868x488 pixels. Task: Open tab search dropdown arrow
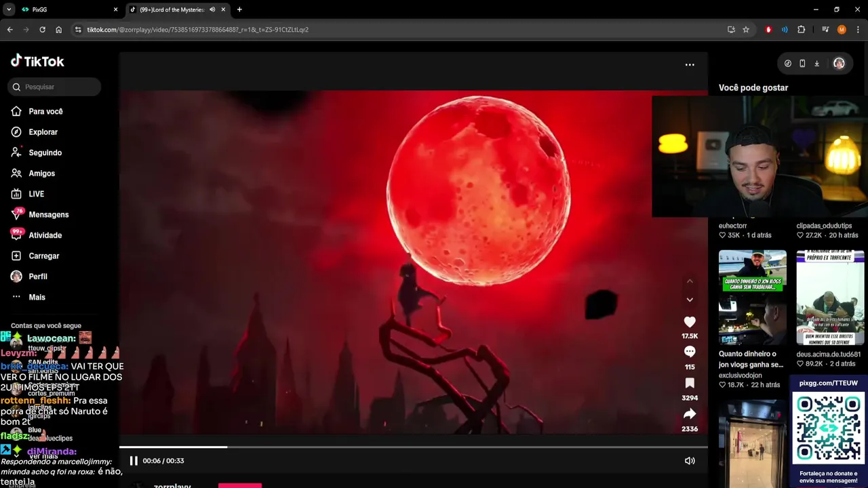[9, 9]
